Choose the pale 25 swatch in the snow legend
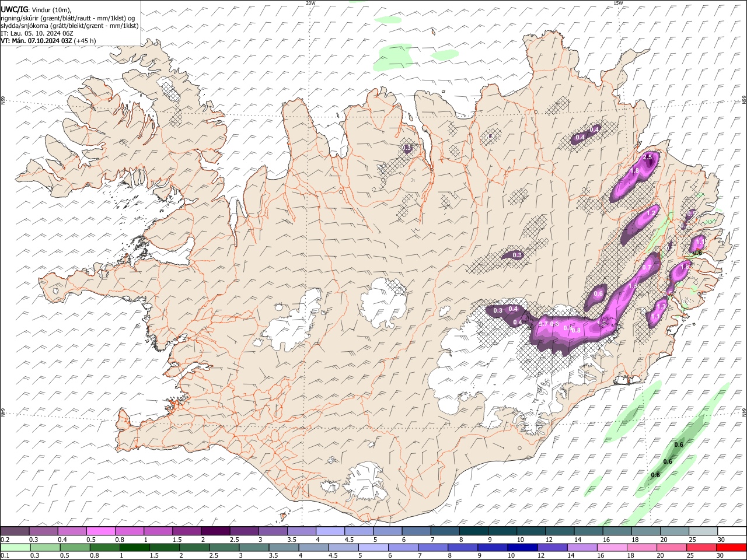Screen dimensions: 747x560 (x=703, y=531)
